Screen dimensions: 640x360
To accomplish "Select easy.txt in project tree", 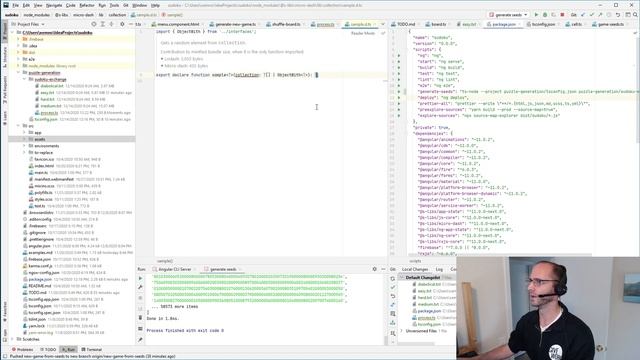I will click(47, 93).
